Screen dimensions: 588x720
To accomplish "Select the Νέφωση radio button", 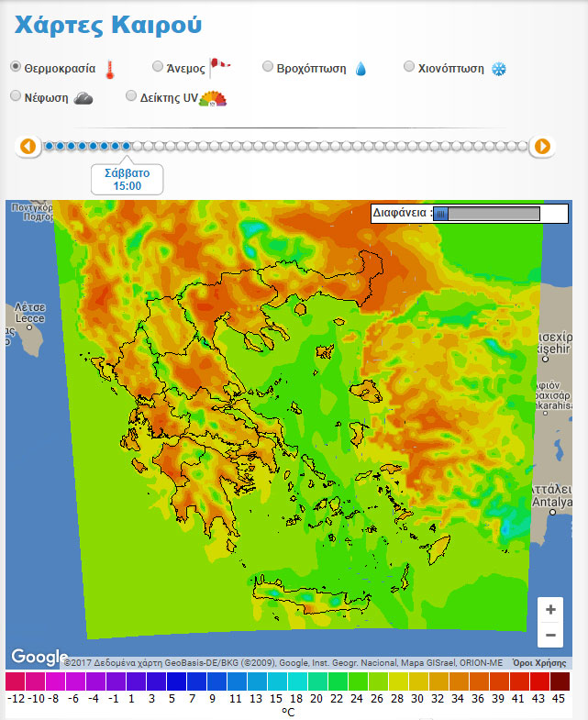I will tap(16, 96).
